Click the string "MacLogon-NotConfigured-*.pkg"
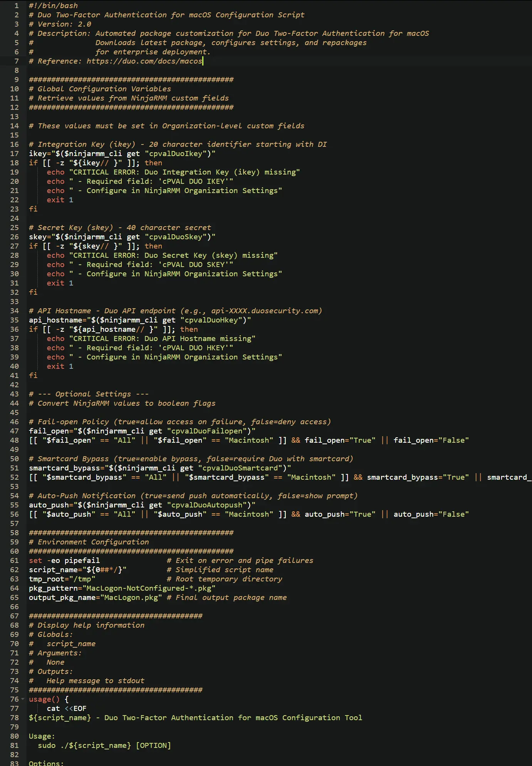532x766 pixels. point(149,588)
